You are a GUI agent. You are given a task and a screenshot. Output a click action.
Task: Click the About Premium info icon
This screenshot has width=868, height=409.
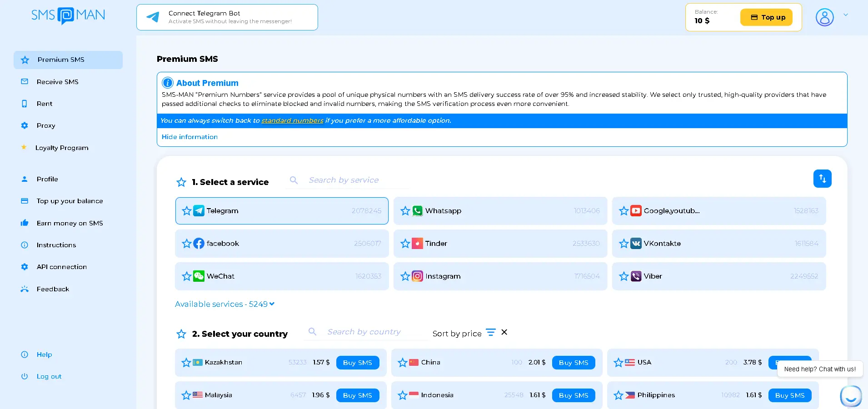pyautogui.click(x=168, y=83)
